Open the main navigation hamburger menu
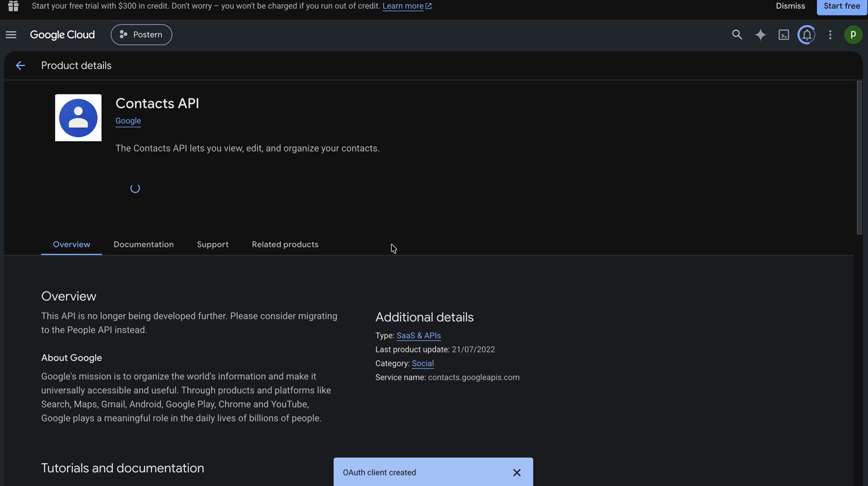This screenshot has width=868, height=486. 11,35
